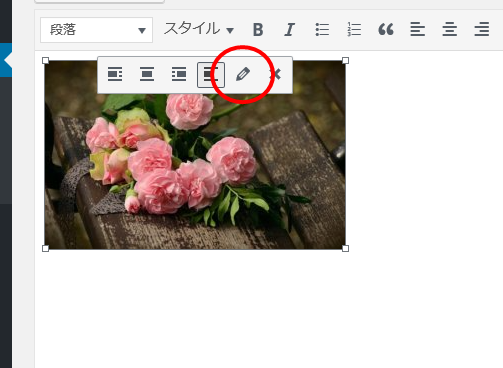503x368 pixels.
Task: Align text center in main toolbar
Action: pos(449,30)
